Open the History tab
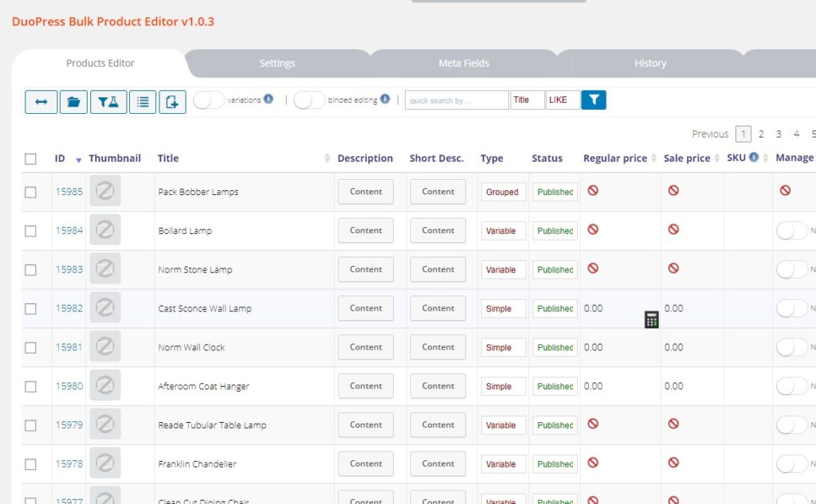This screenshot has height=504, width=816. 650,63
